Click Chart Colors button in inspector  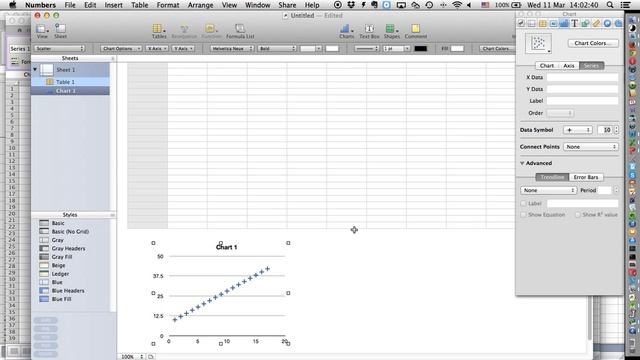coord(593,43)
